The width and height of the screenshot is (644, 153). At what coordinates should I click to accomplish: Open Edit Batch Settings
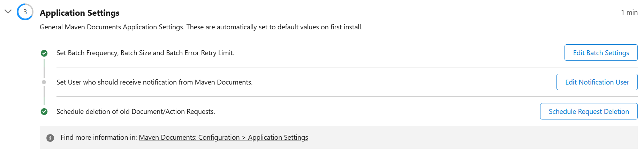tap(601, 53)
